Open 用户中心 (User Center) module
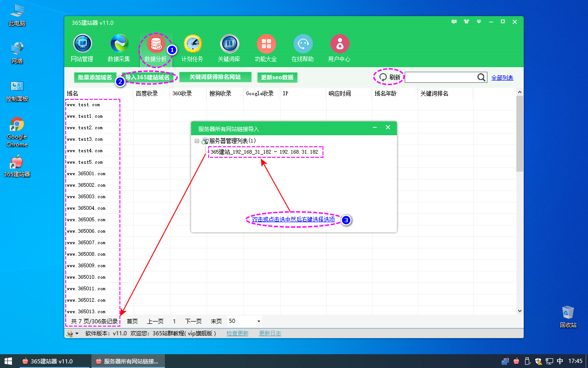Image resolution: width=588 pixels, height=368 pixels. click(x=340, y=49)
